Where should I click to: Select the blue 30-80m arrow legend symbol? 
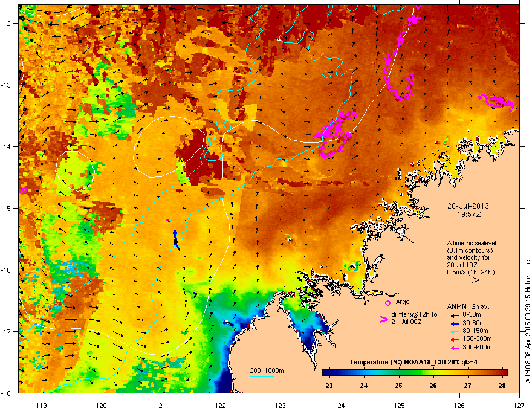[454, 323]
